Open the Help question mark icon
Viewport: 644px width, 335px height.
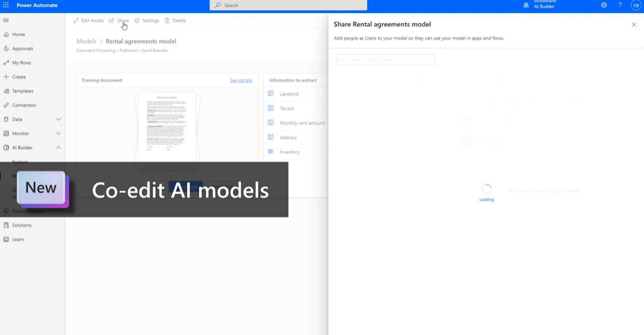pyautogui.click(x=620, y=5)
